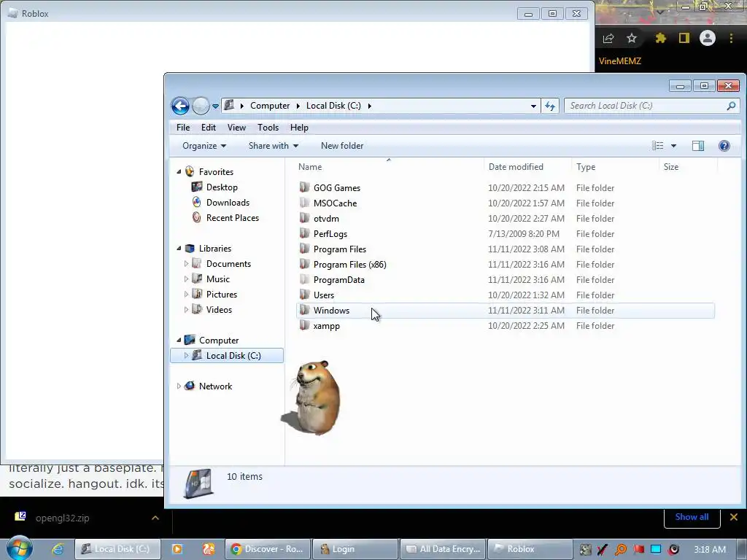Click the Back navigation arrow in Explorer
The height and width of the screenshot is (560, 747).
[x=181, y=106]
